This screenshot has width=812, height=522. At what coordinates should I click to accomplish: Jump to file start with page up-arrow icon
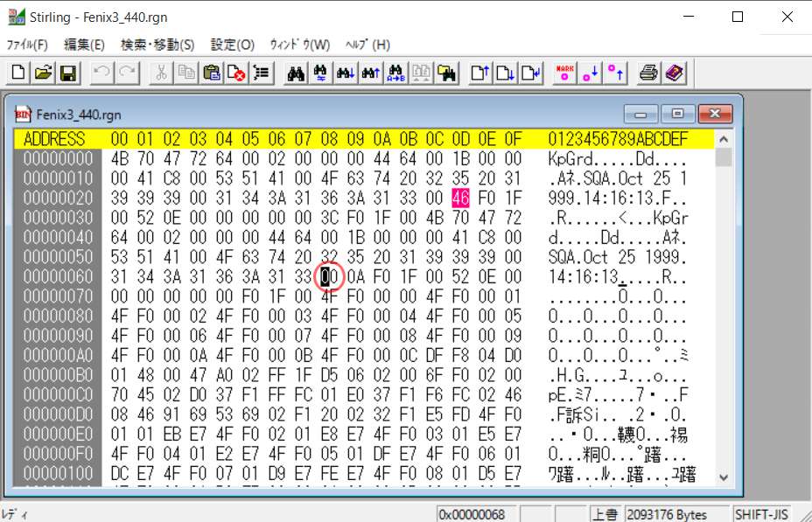(x=480, y=73)
